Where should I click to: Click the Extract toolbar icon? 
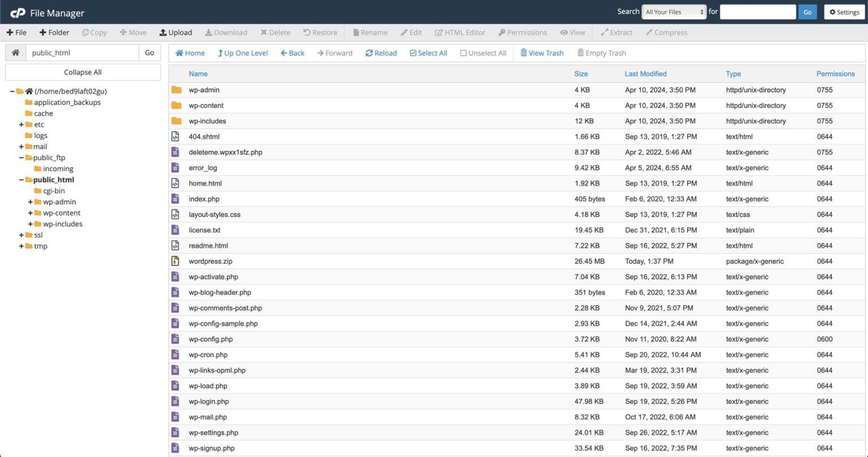click(616, 32)
